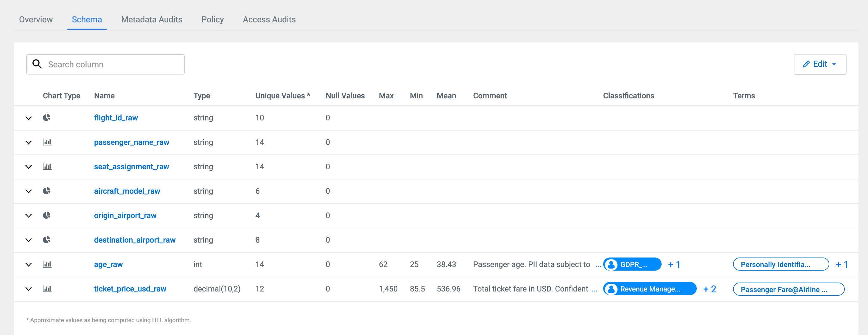This screenshot has width=868, height=335.
Task: Click bar chart icon for age_raw
Action: 47,264
